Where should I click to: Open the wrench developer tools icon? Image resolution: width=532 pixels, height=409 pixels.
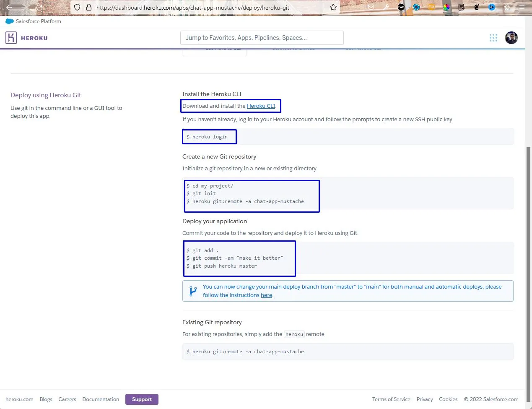pos(386,7)
